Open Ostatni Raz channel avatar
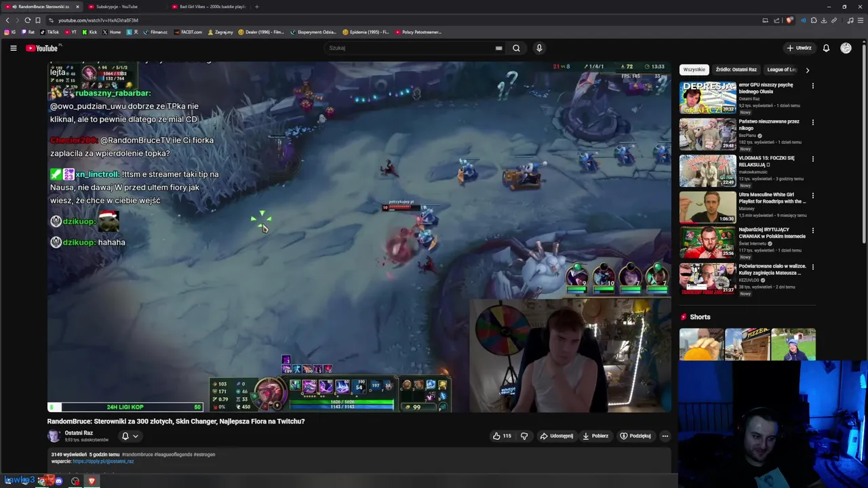868x488 pixels. 54,436
